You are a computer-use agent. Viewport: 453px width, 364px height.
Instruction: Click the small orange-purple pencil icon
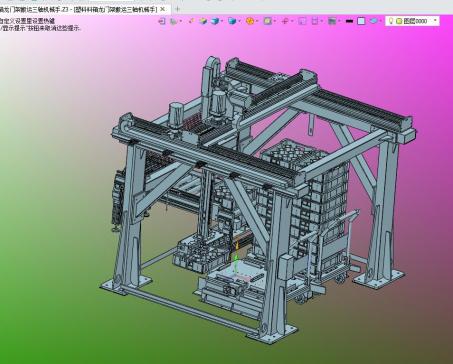[x=191, y=21]
